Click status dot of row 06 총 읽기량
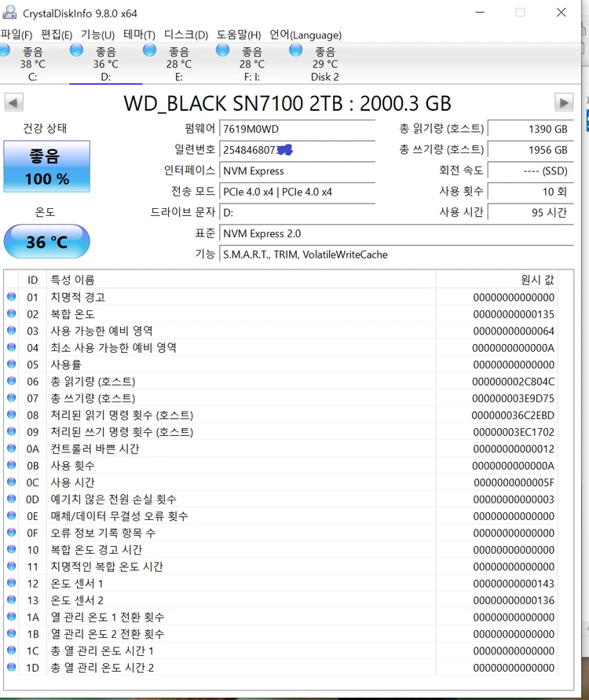The image size is (589, 700). point(12,381)
